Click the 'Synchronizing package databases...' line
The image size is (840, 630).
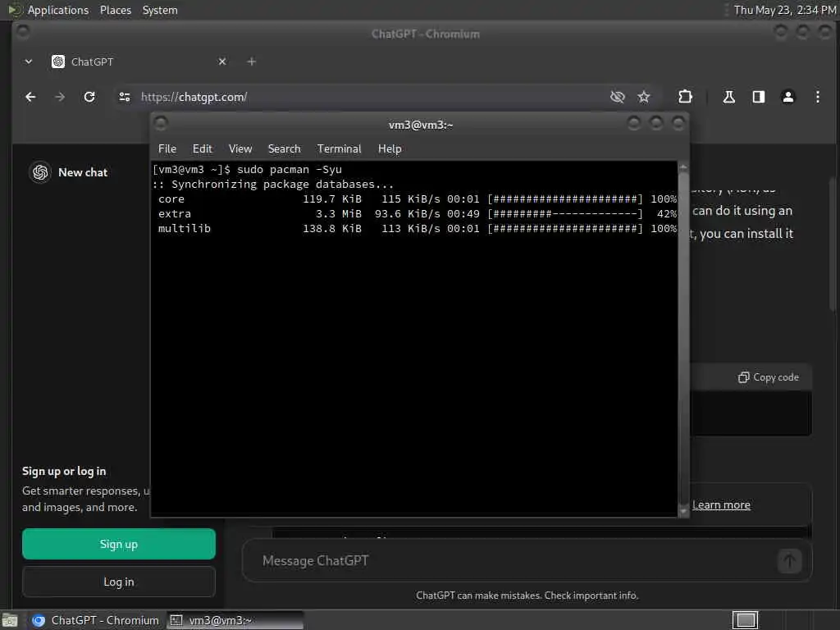coord(273,185)
